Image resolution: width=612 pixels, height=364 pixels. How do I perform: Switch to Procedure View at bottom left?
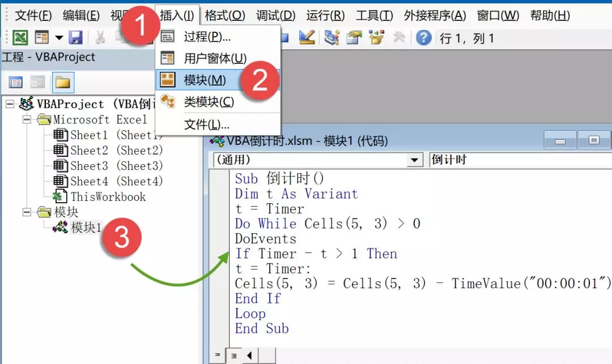point(217,355)
